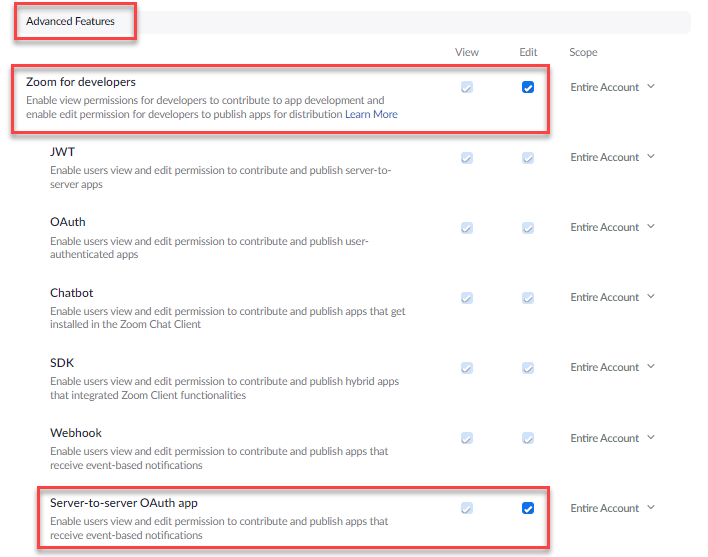
Task: Toggle Server-to-server OAuth app View checkbox
Action: point(467,508)
